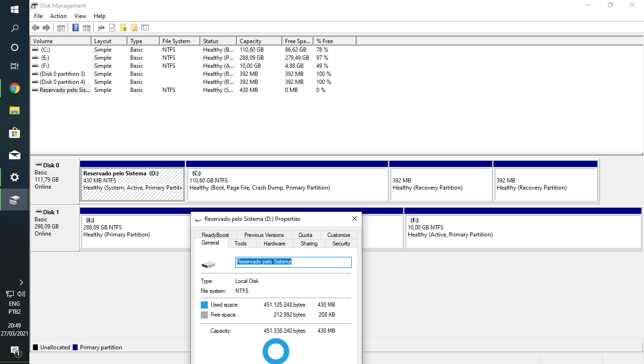Click the folder-with-magnifier toolbar icon
644x364 pixels.
click(134, 28)
